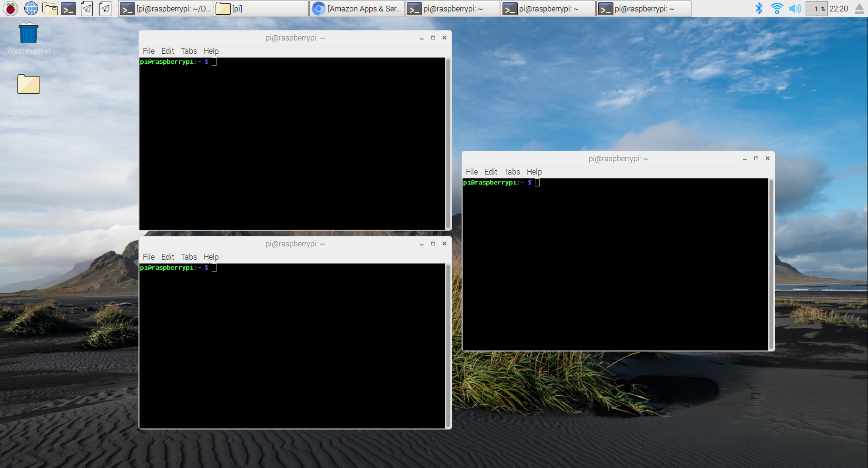Open Bluetooth options from the system tray

click(x=759, y=8)
